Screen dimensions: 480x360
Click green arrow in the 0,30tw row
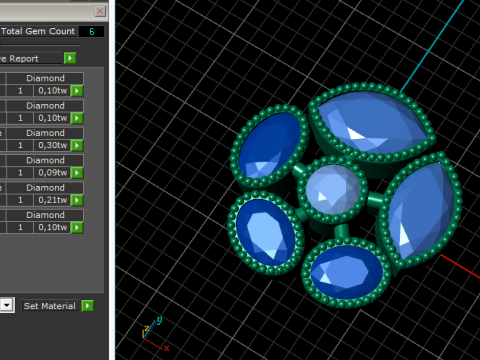(x=77, y=145)
